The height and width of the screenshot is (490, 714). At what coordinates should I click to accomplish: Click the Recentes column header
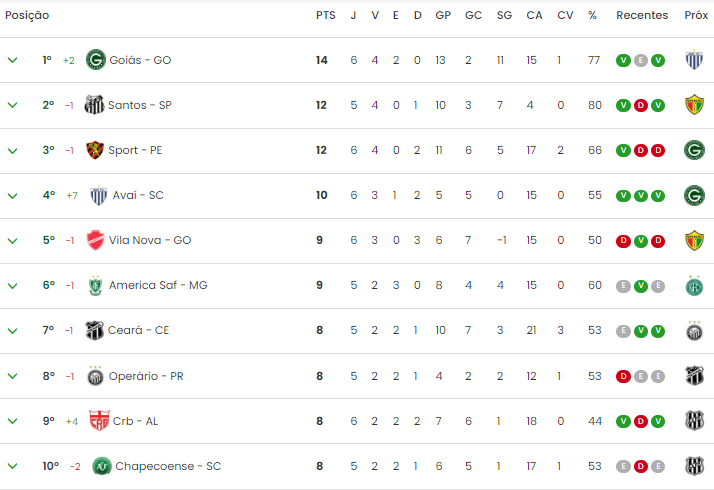click(642, 15)
